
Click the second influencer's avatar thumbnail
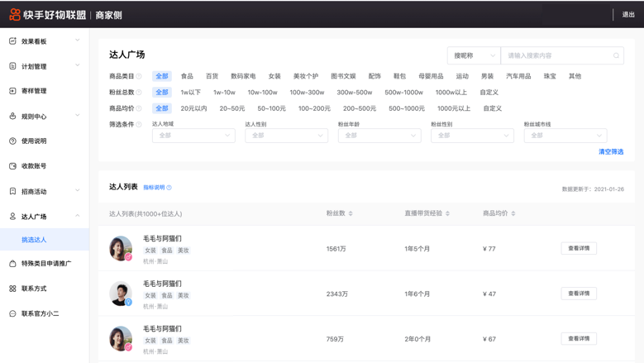[x=121, y=294]
